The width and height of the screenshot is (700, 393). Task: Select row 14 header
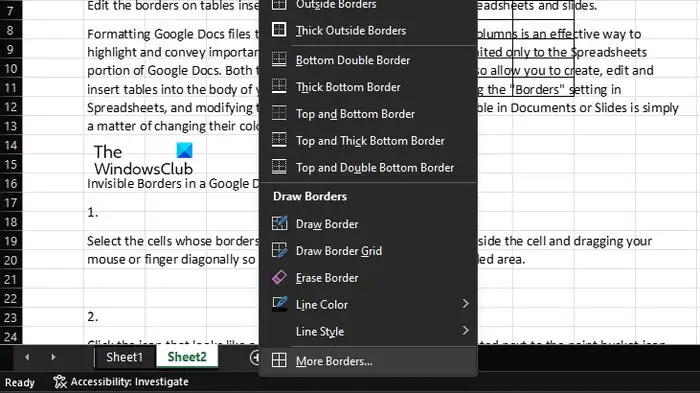[11, 145]
